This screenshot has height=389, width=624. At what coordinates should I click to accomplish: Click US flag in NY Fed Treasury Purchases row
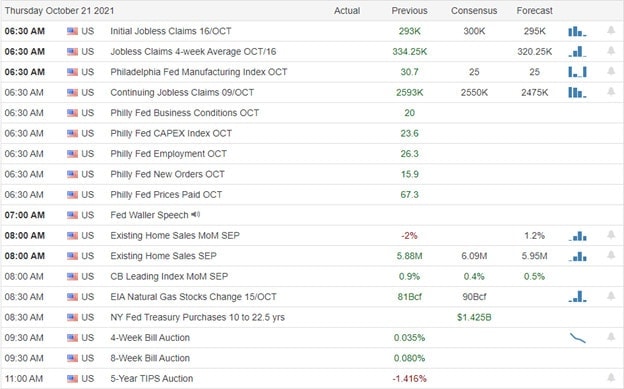(x=72, y=317)
